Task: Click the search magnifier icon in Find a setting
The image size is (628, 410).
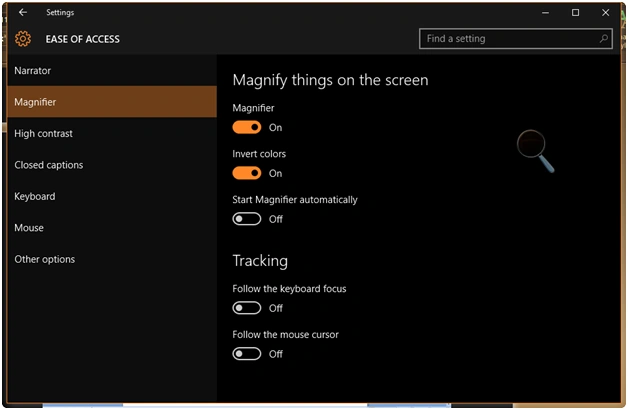Action: coord(604,38)
